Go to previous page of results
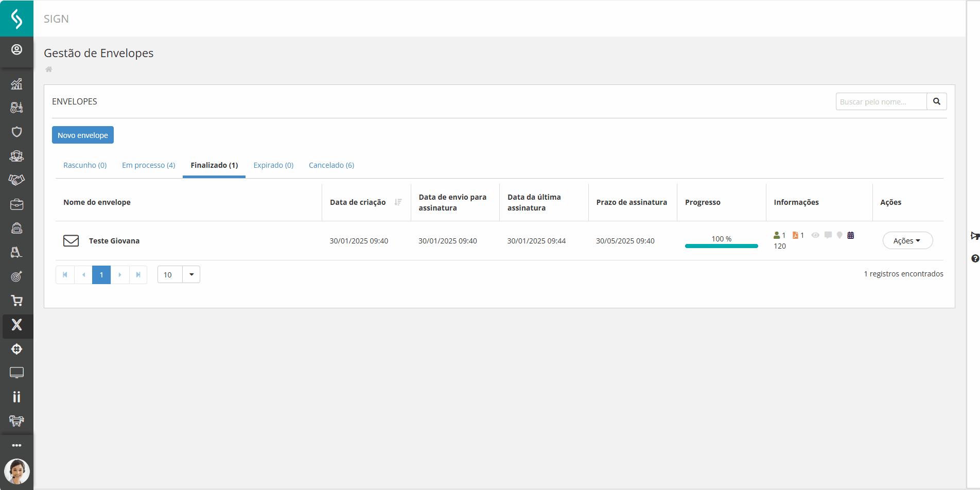This screenshot has height=490, width=980. coord(83,274)
